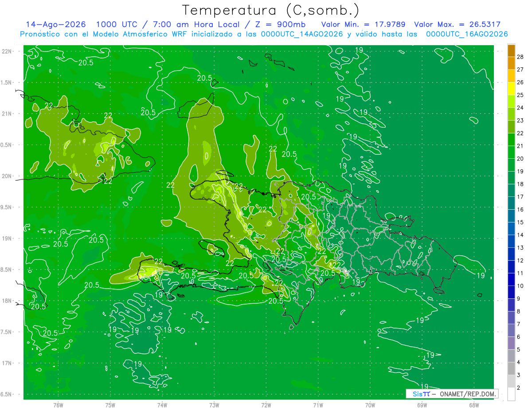Image resolution: width=532 pixels, height=411 pixels.
Task: Pick the purple swatch between 6 and 7
Action: 511,331
